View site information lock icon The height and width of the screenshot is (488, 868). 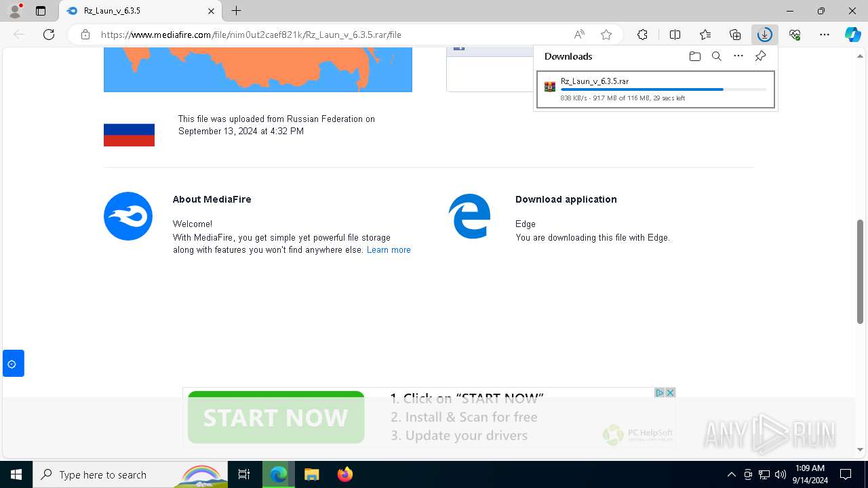point(85,35)
